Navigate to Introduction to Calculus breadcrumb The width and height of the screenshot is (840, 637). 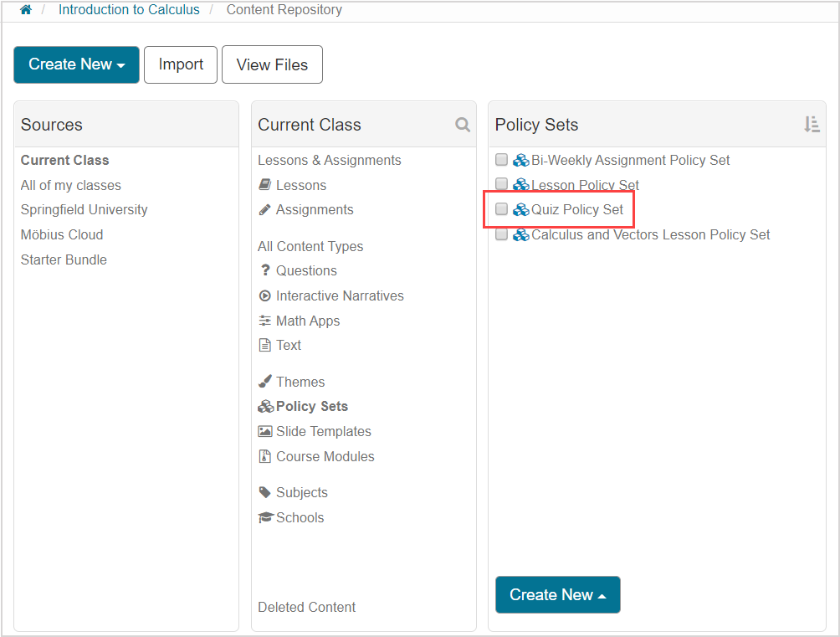[129, 9]
